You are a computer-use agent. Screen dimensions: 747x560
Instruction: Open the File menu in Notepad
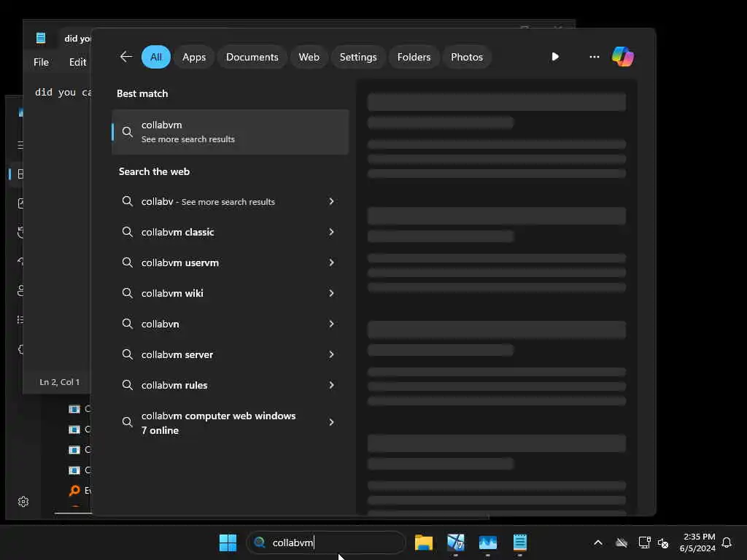(41, 63)
